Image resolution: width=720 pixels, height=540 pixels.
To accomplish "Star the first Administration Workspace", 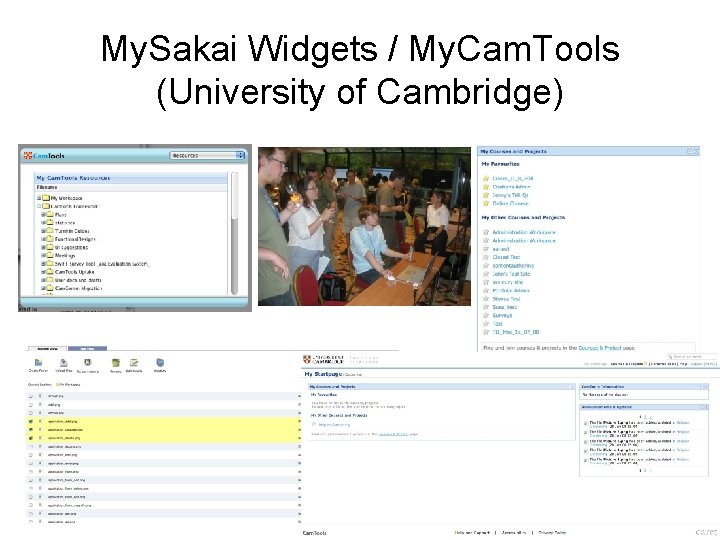I will pyautogui.click(x=486, y=232).
